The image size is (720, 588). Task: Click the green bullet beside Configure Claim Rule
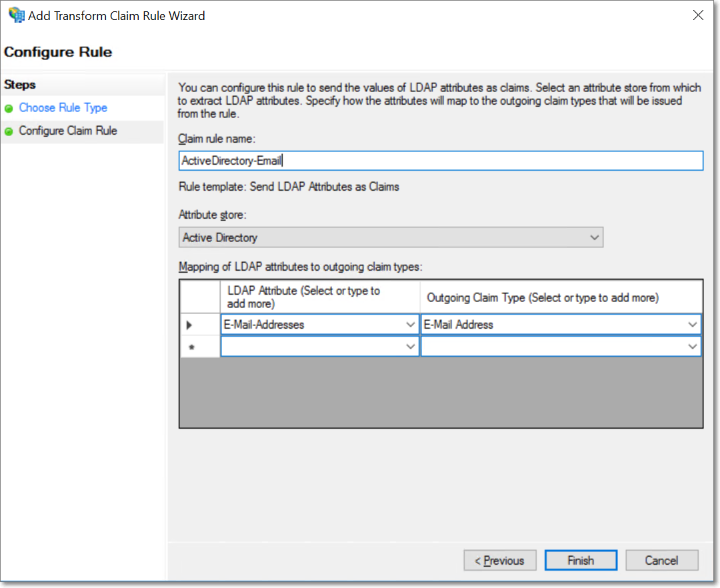pyautogui.click(x=9, y=131)
